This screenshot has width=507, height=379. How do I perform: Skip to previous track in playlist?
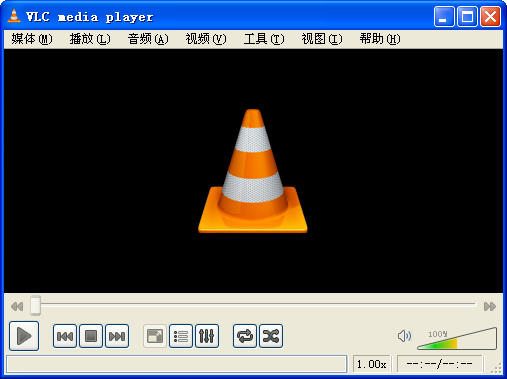pyautogui.click(x=65, y=336)
